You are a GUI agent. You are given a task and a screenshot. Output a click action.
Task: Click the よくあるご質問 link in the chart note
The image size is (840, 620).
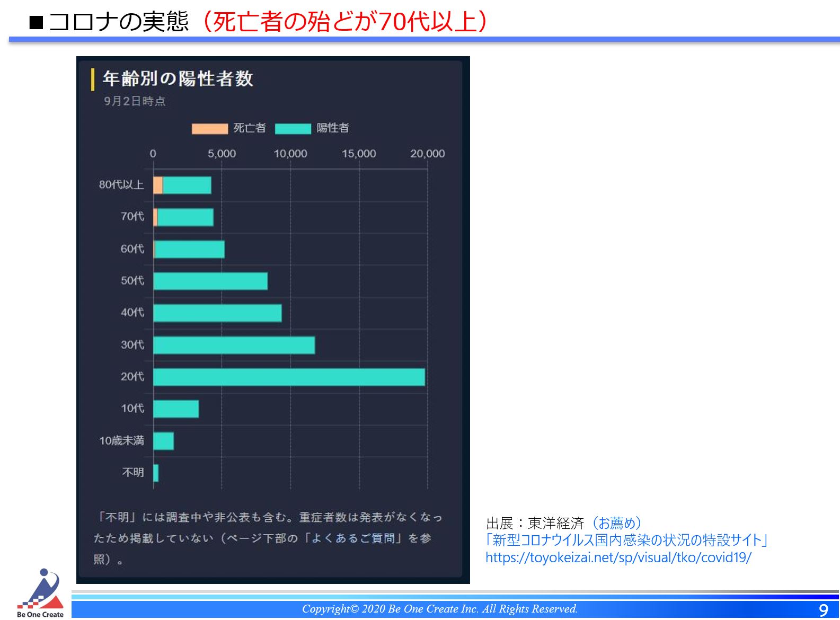click(352, 538)
